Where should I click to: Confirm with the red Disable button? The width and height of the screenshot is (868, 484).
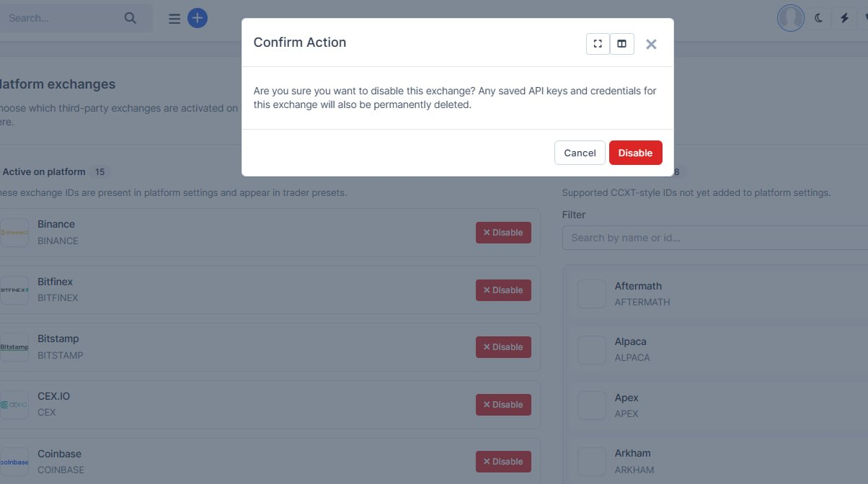635,153
